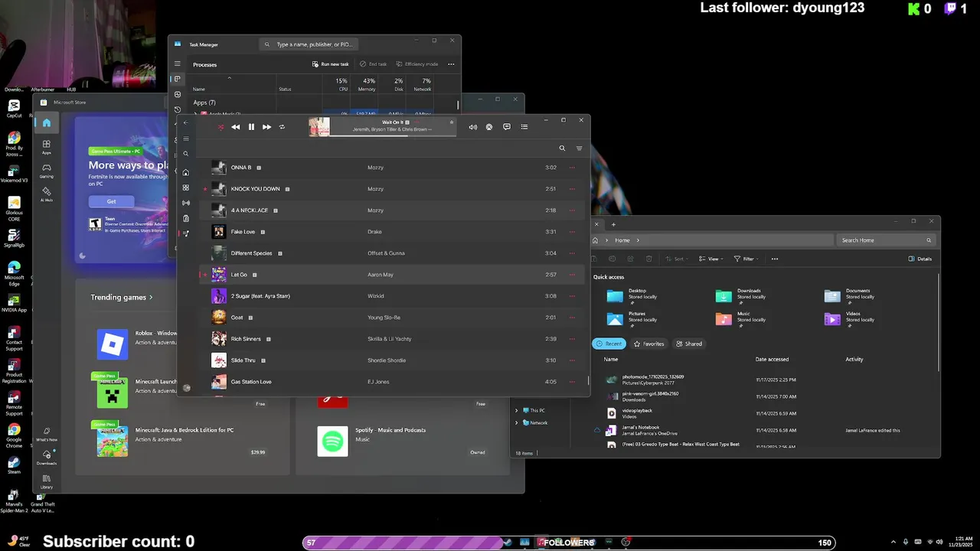Skip to previous track in music player

coord(236,127)
